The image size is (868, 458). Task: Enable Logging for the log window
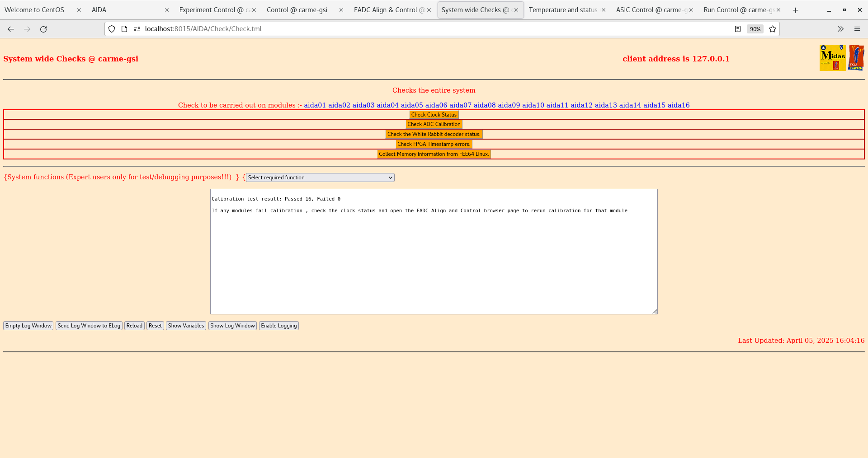(278, 325)
